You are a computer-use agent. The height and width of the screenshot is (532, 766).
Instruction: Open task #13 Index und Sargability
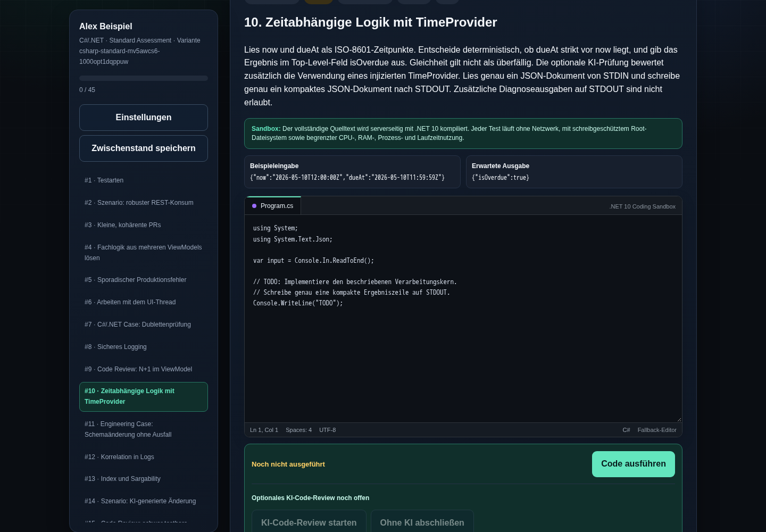point(144,479)
